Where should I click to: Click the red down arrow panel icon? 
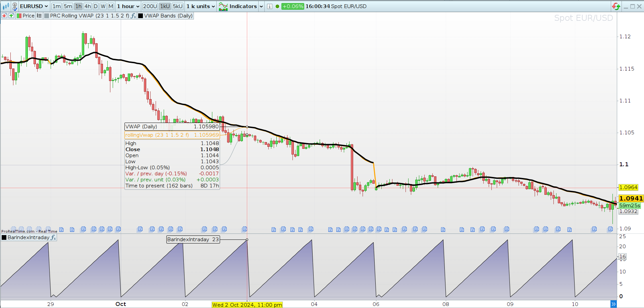pos(4,16)
